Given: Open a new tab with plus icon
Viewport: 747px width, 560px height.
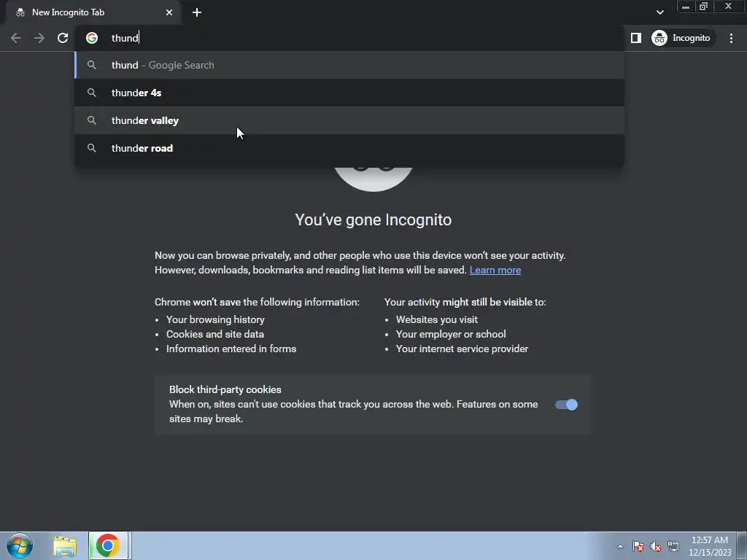Looking at the screenshot, I should (x=197, y=12).
